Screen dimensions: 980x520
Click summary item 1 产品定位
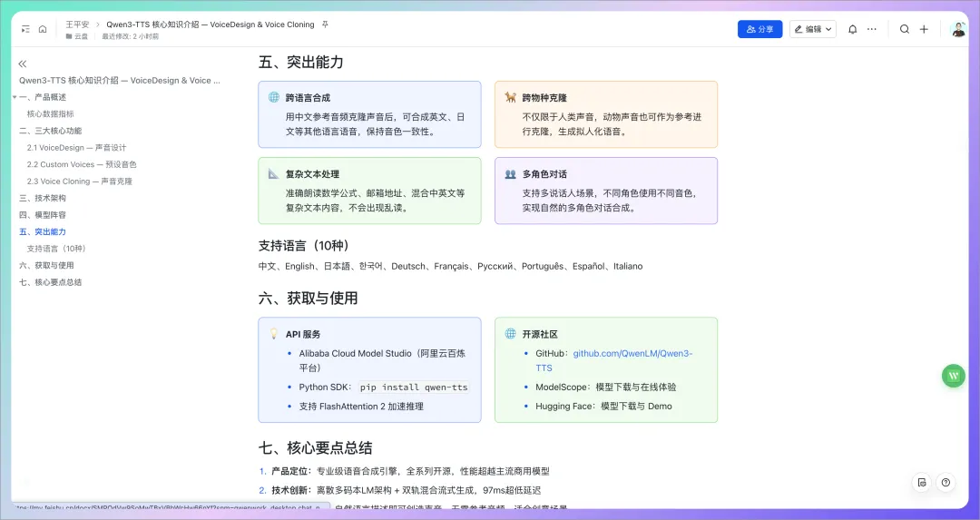pyautogui.click(x=410, y=471)
